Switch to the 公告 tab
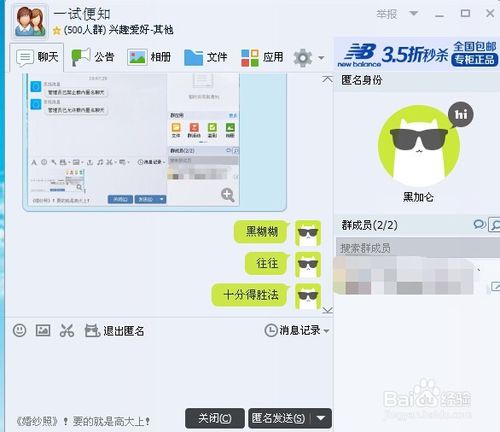Image resolution: width=500 pixels, height=432 pixels. pos(93,57)
